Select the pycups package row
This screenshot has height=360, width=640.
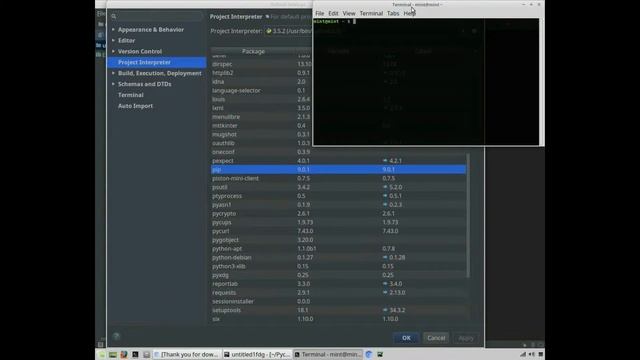338,222
